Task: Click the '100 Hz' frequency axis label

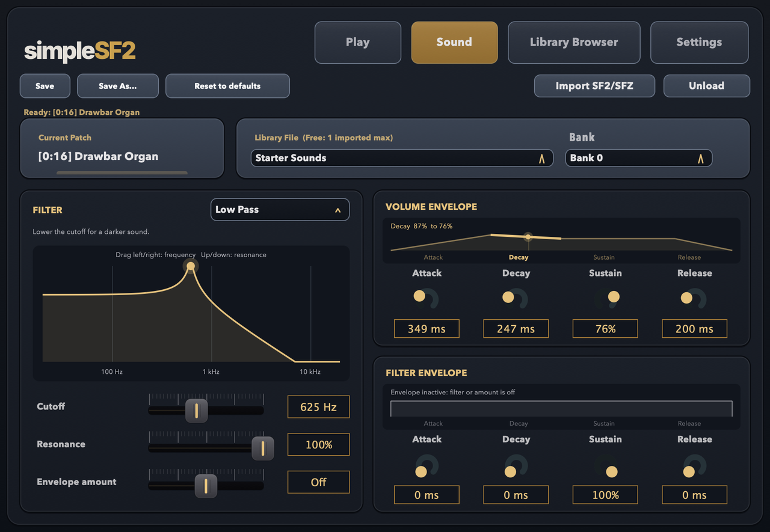Action: click(112, 372)
